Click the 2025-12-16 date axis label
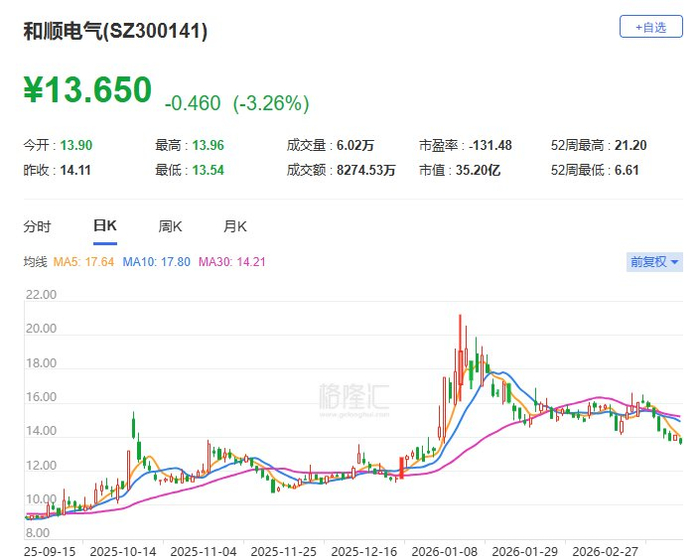 (364, 552)
